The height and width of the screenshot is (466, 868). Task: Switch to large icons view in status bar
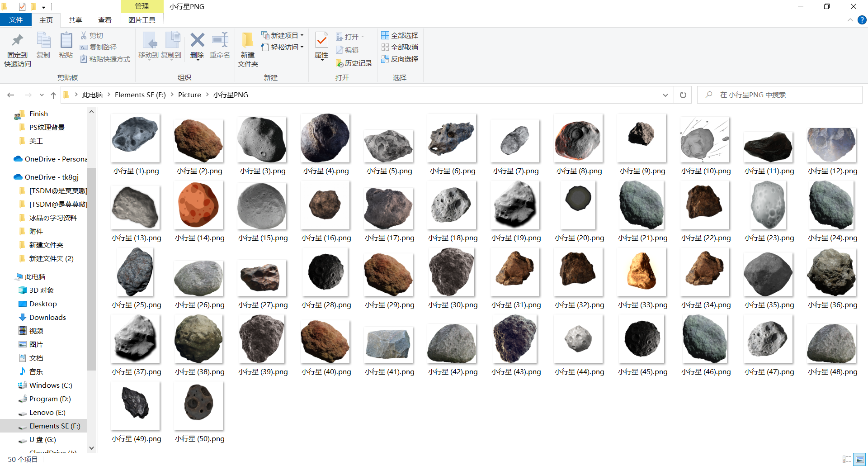859,459
